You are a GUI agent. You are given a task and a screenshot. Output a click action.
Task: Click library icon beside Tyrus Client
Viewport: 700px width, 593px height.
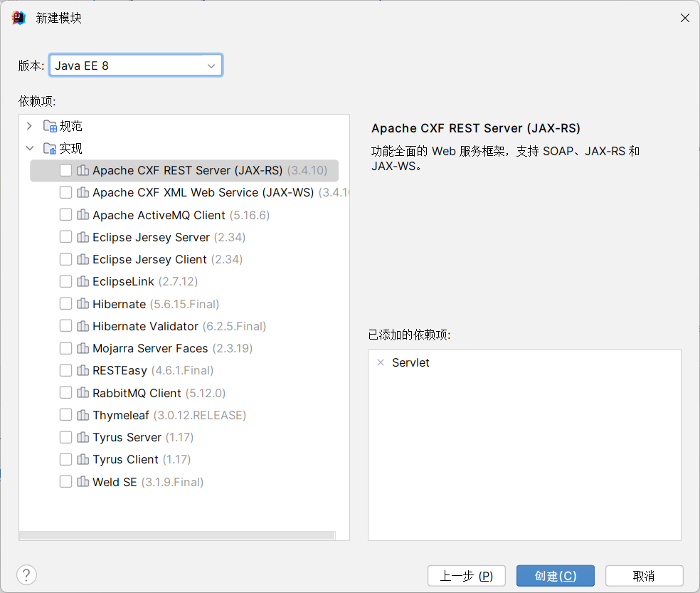point(83,459)
